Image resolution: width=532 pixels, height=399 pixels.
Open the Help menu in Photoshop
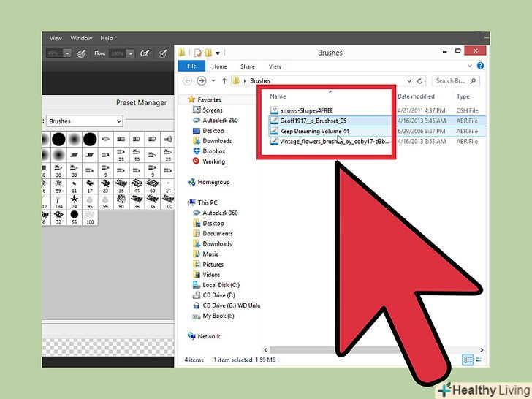[107, 38]
